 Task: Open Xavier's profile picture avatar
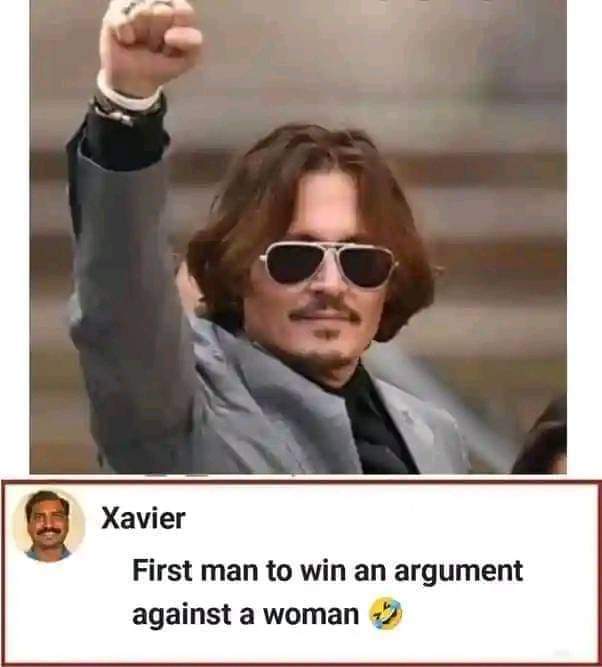pyautogui.click(x=49, y=526)
